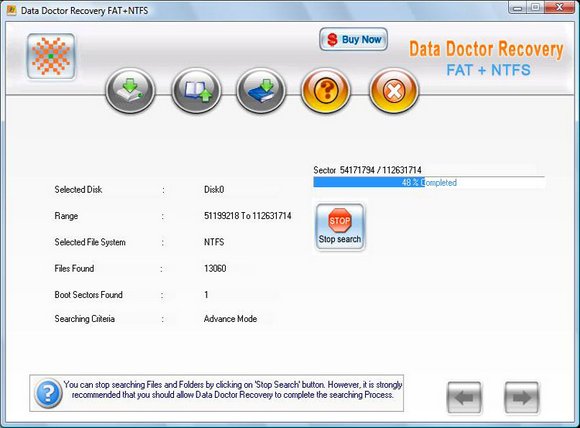580x428 pixels.
Task: Click the blue question mark info icon
Action: tap(48, 393)
